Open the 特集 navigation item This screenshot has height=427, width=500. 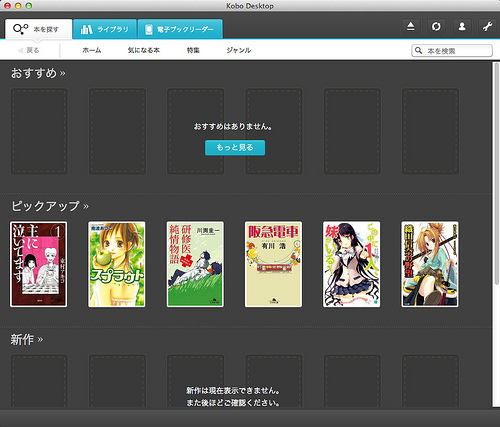[x=193, y=50]
